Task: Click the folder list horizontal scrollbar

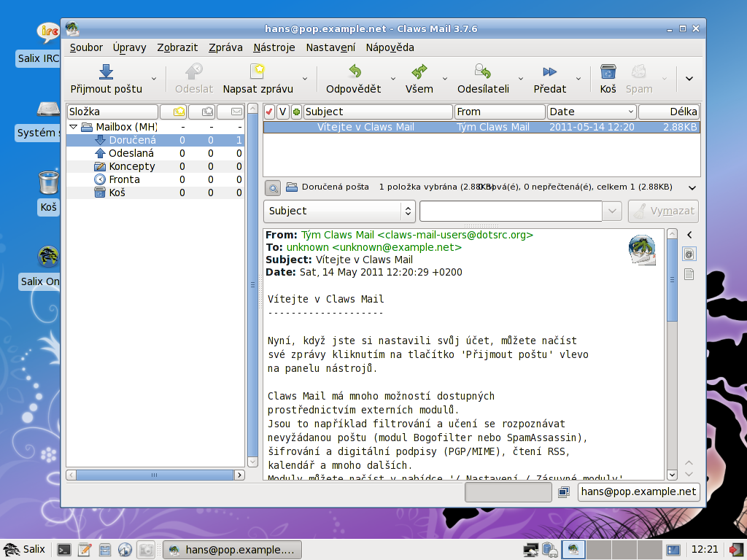Action: tap(155, 475)
